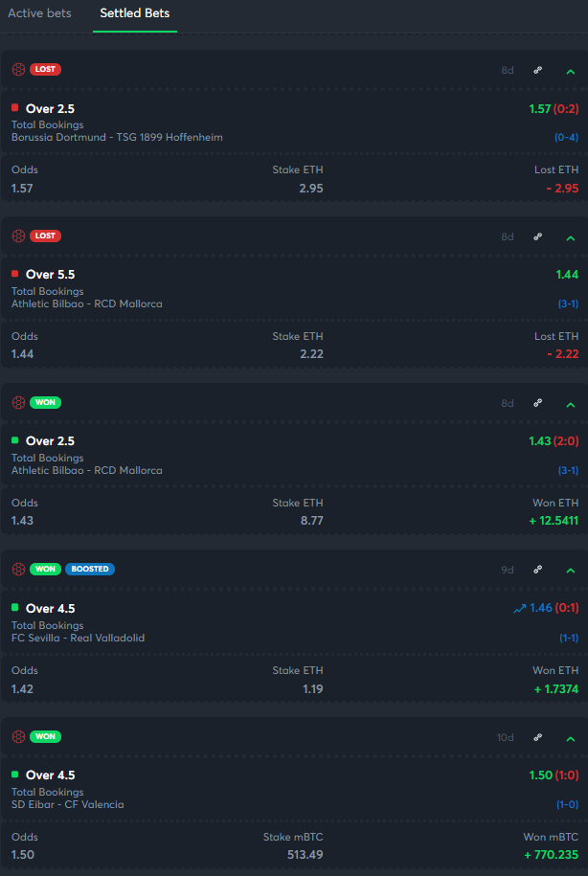Viewport: 588px width, 876px height.
Task: Click link icon on SD Eibar bet
Action: point(538,737)
